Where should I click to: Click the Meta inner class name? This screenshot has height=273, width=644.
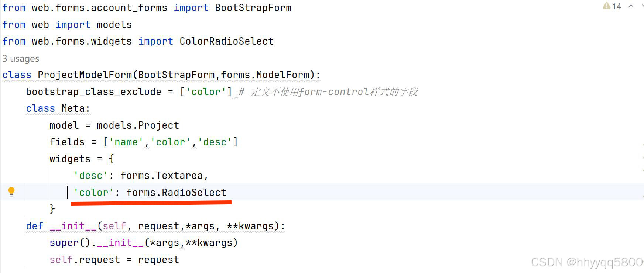pos(73,108)
